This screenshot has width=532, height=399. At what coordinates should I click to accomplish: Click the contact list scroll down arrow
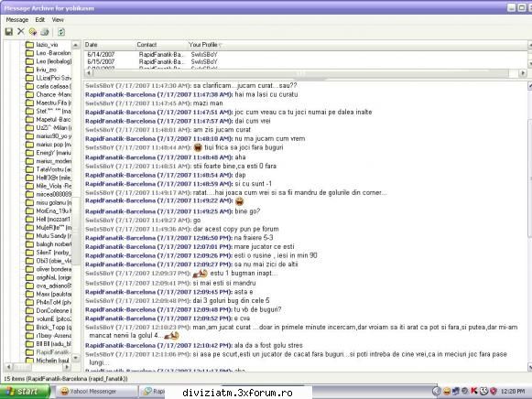(x=76, y=357)
